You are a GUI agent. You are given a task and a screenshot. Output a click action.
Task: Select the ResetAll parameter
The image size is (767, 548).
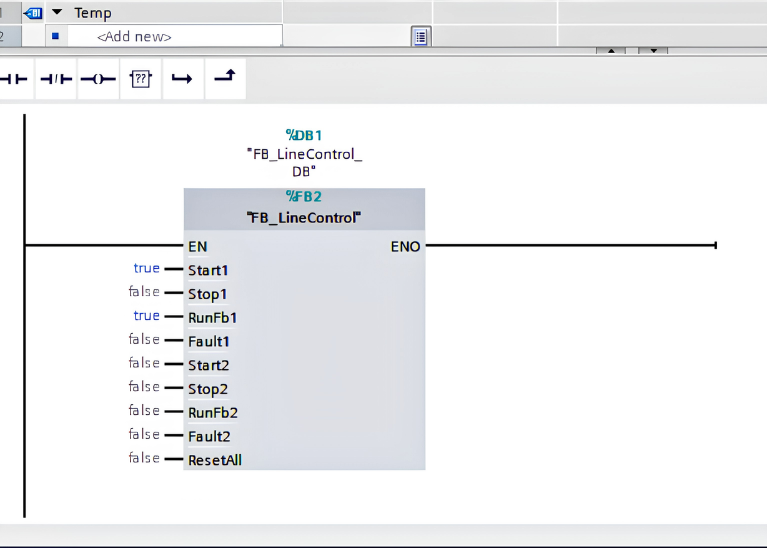[215, 460]
